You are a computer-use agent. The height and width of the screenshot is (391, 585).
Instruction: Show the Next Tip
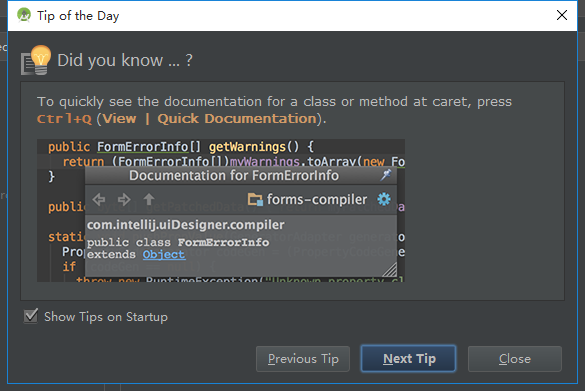[409, 359]
